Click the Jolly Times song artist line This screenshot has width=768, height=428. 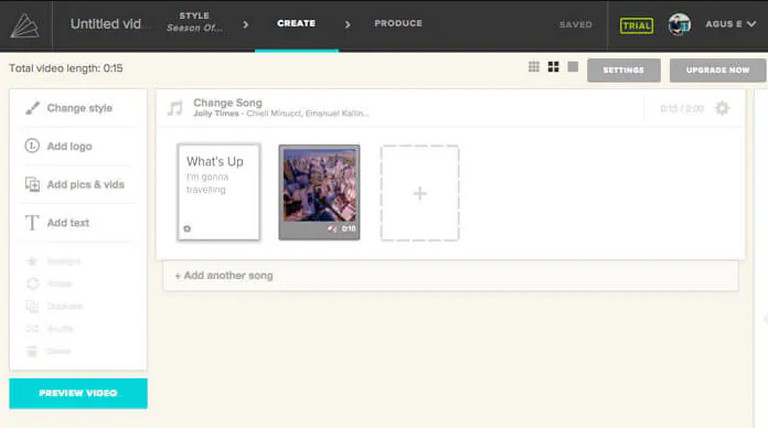click(x=281, y=114)
